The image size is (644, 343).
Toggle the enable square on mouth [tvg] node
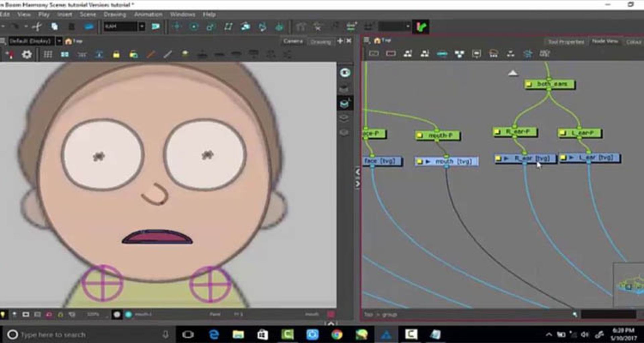[419, 162]
